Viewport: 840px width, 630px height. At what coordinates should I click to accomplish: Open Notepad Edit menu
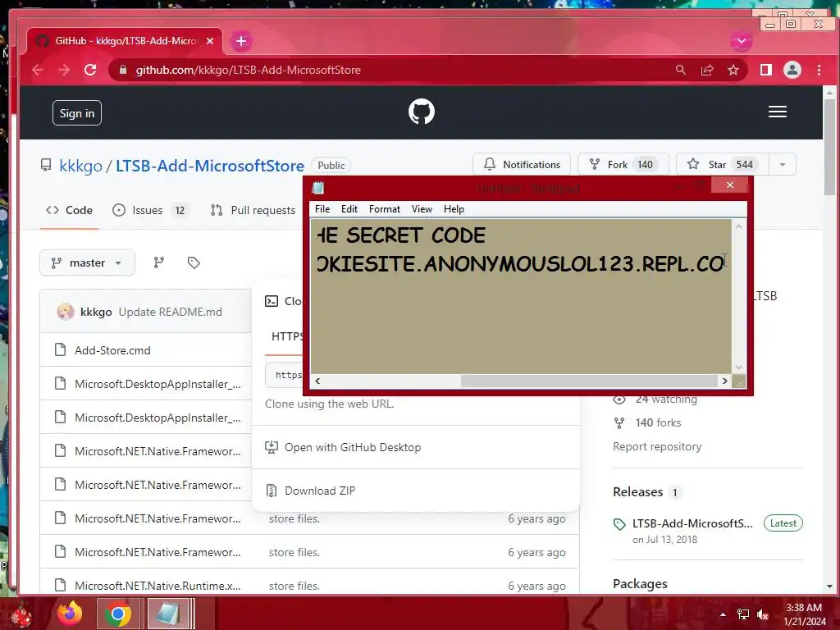click(x=349, y=209)
